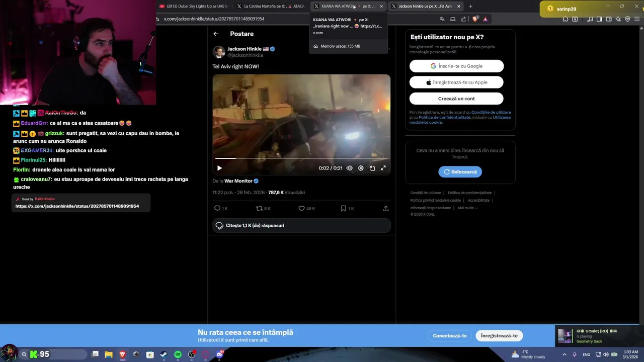The width and height of the screenshot is (644, 362).
Task: Open Brave browser from the taskbar
Action: click(122, 354)
